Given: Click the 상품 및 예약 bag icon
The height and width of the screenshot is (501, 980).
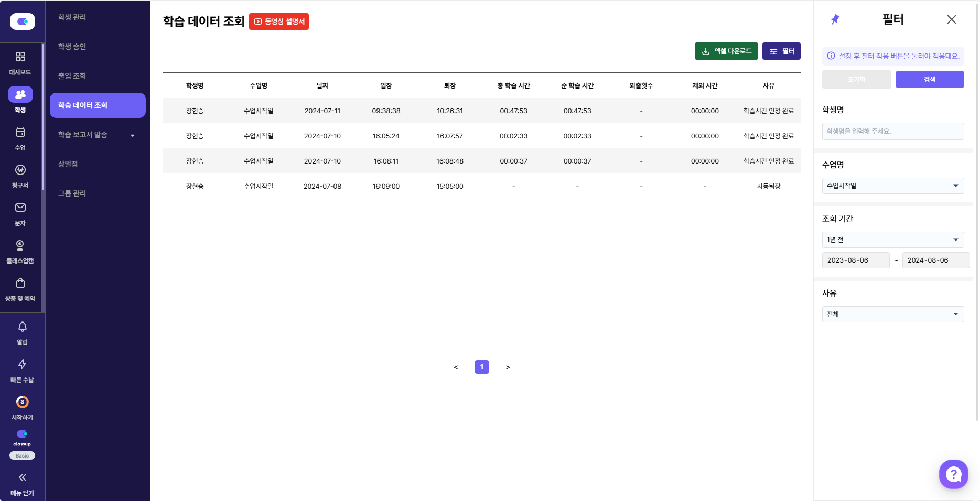Looking at the screenshot, I should (20, 284).
